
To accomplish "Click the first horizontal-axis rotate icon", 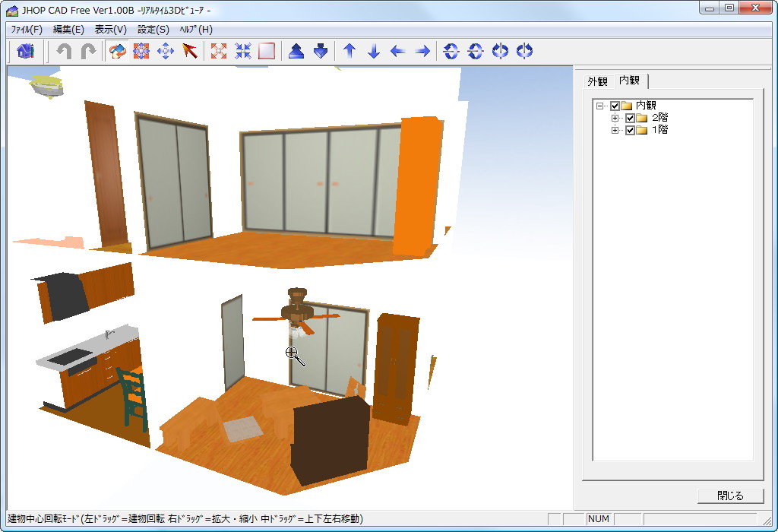I will tap(451, 51).
